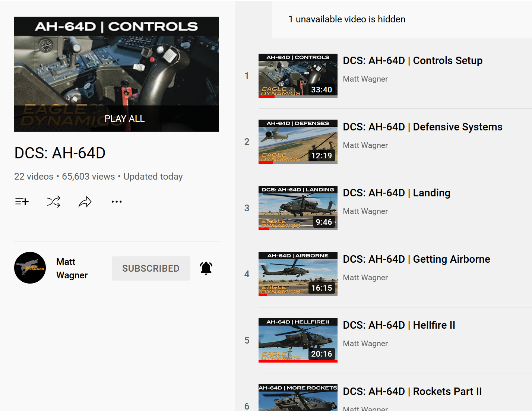The image size is (532, 411).
Task: Click Matt Wagner under Defensive Systems video
Action: click(x=365, y=145)
